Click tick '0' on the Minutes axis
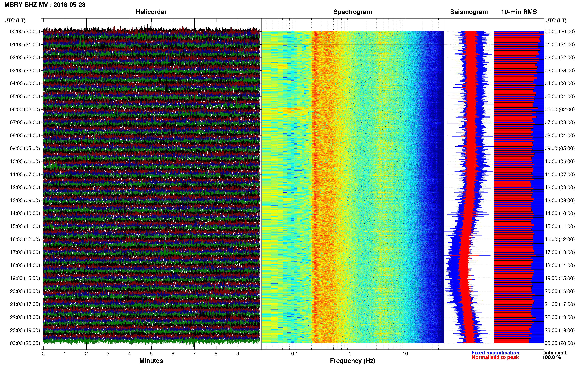Viewport: 588px width, 368px height. pos(43,354)
